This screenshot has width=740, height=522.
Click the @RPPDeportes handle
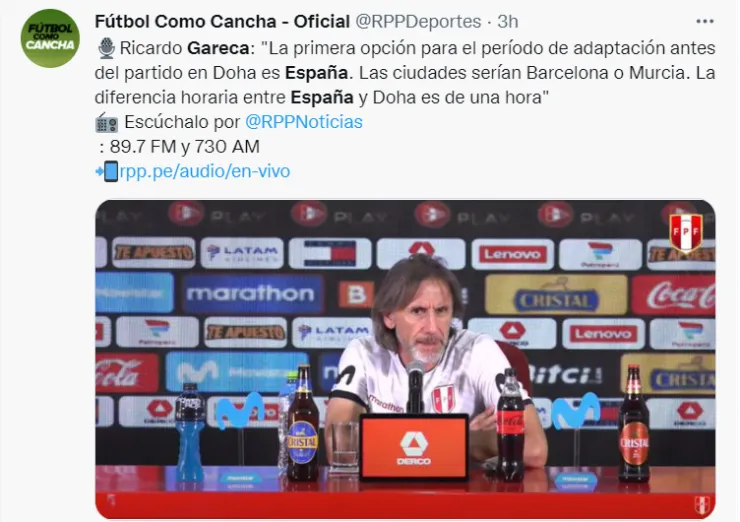click(418, 21)
